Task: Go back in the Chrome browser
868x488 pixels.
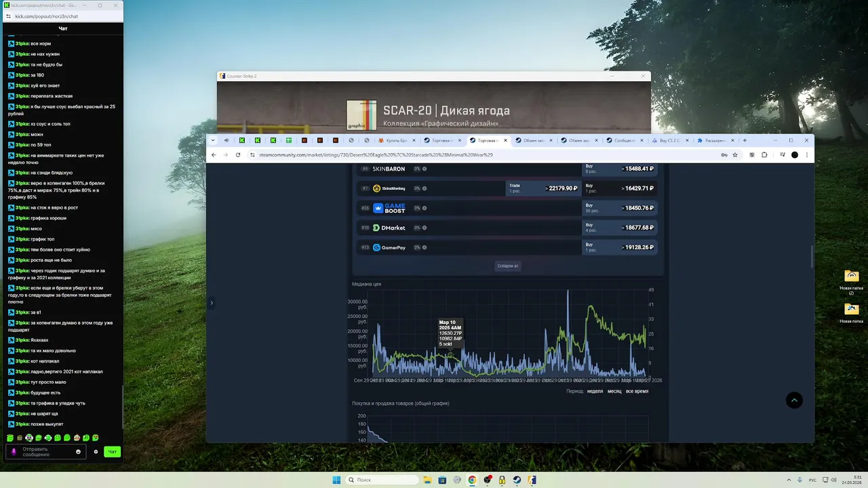Action: (x=214, y=155)
